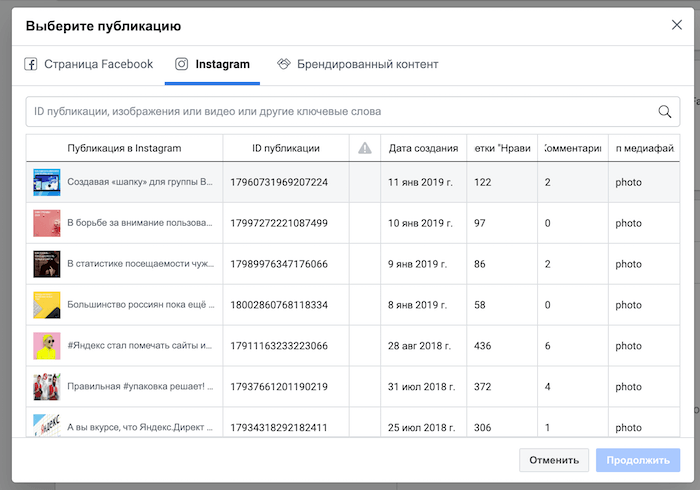Click date 10 янв 2019 г.

coord(420,223)
